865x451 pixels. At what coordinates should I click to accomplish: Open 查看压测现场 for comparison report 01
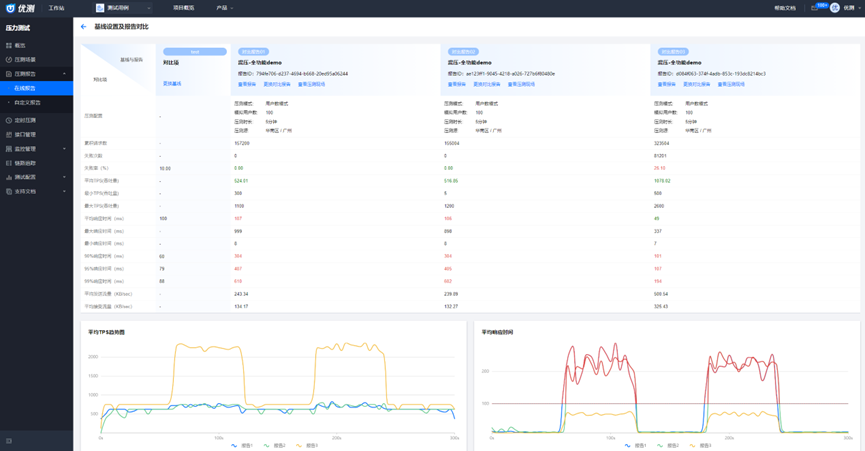pos(312,84)
